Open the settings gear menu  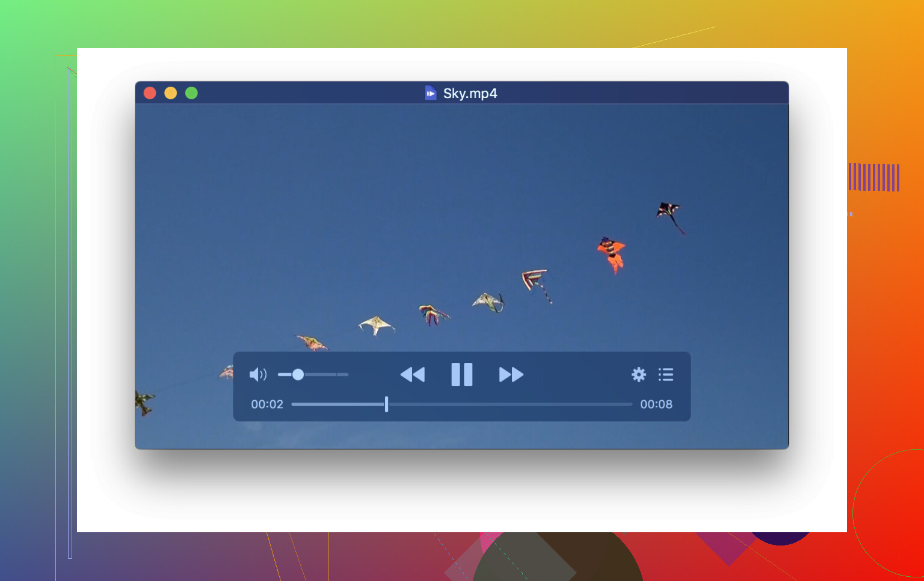pyautogui.click(x=638, y=374)
